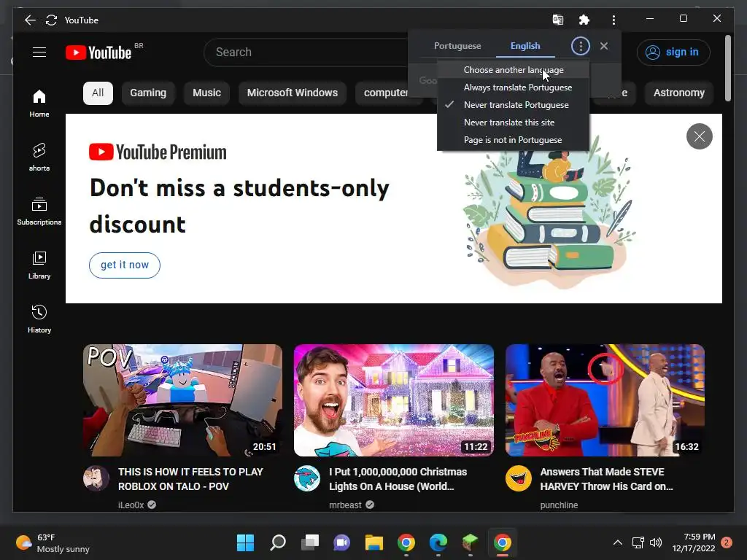This screenshot has height=560, width=747.
Task: Select the Astronomy filter chip
Action: pyautogui.click(x=678, y=93)
